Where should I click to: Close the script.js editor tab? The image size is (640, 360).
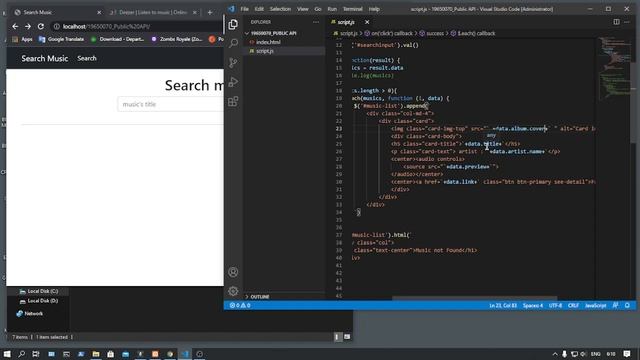[367, 22]
